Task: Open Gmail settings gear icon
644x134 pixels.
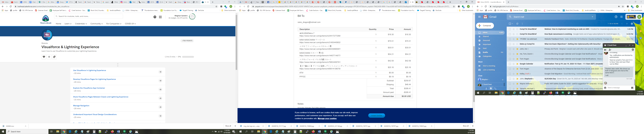Action: pos(632,24)
